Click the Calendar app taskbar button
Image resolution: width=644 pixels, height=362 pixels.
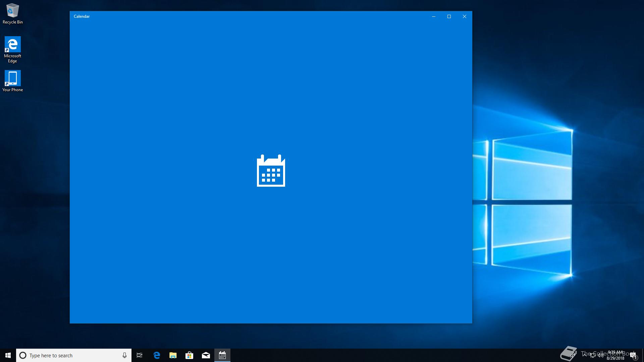[222, 355]
